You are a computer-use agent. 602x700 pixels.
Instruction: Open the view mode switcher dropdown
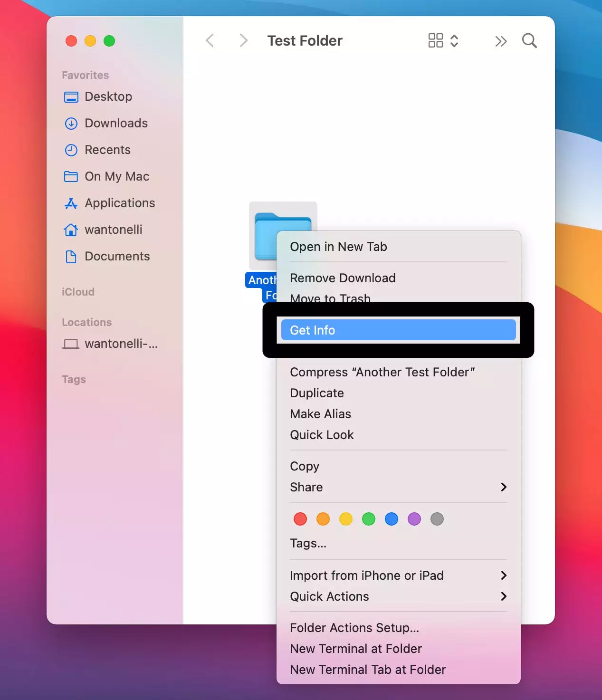[x=443, y=41]
